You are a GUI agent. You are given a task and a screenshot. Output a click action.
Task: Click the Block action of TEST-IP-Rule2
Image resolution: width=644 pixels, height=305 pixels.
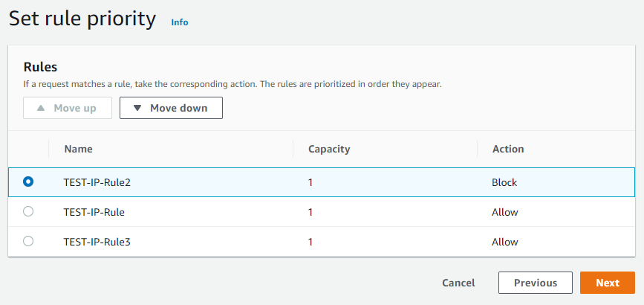pyautogui.click(x=504, y=182)
